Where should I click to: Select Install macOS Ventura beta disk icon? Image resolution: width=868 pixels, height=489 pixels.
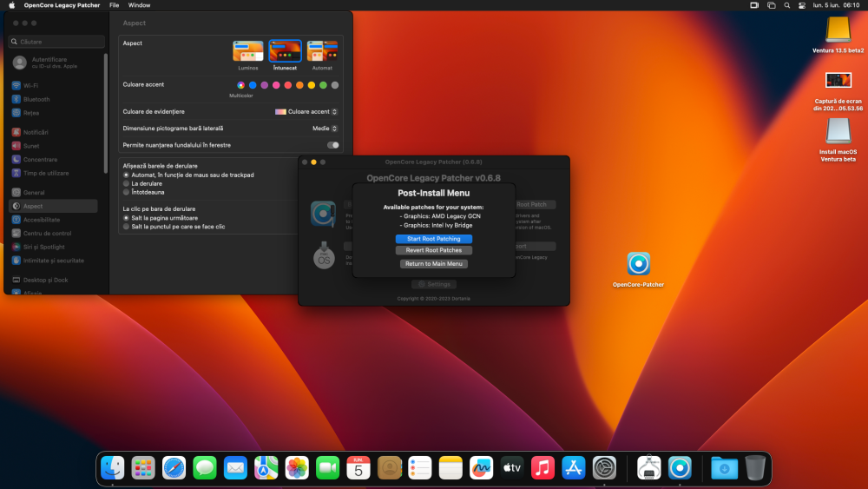[838, 132]
